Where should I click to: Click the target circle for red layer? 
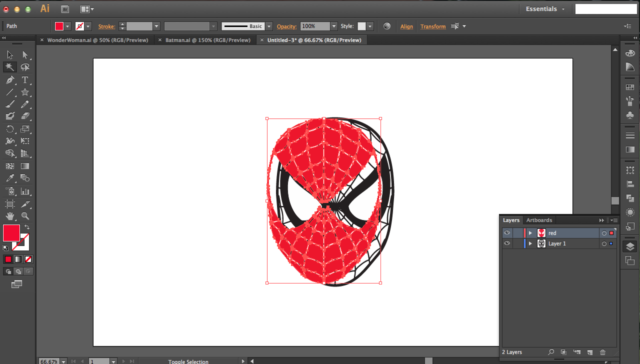pyautogui.click(x=604, y=233)
